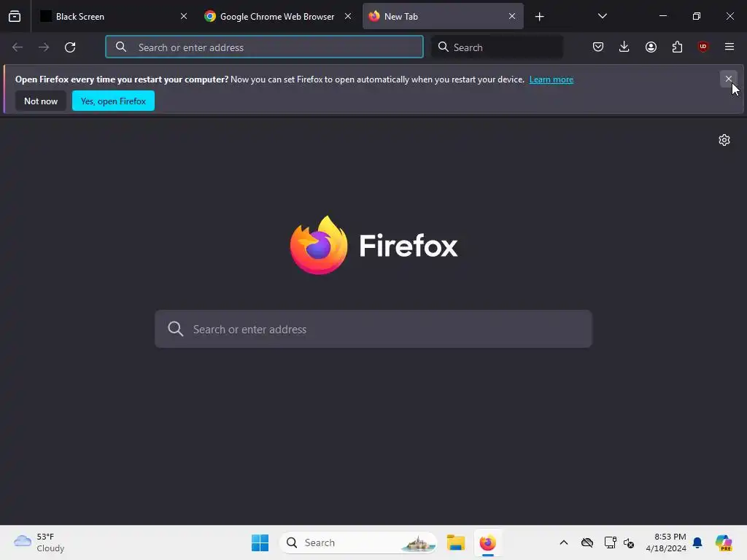Go forward one page arrow
Screen dimensions: 747x560
(44, 47)
